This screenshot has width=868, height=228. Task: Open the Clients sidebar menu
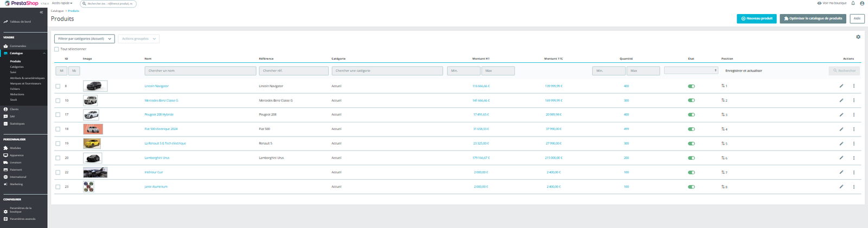[14, 109]
